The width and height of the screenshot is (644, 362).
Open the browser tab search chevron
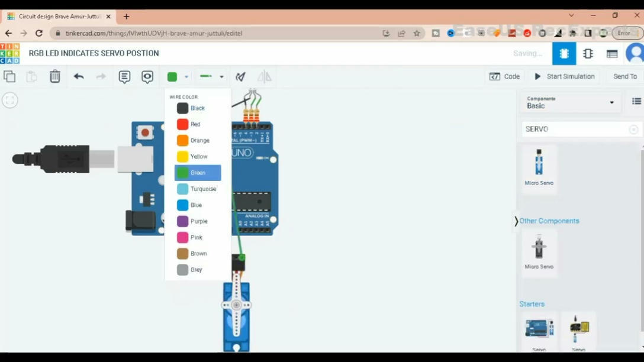571,15
